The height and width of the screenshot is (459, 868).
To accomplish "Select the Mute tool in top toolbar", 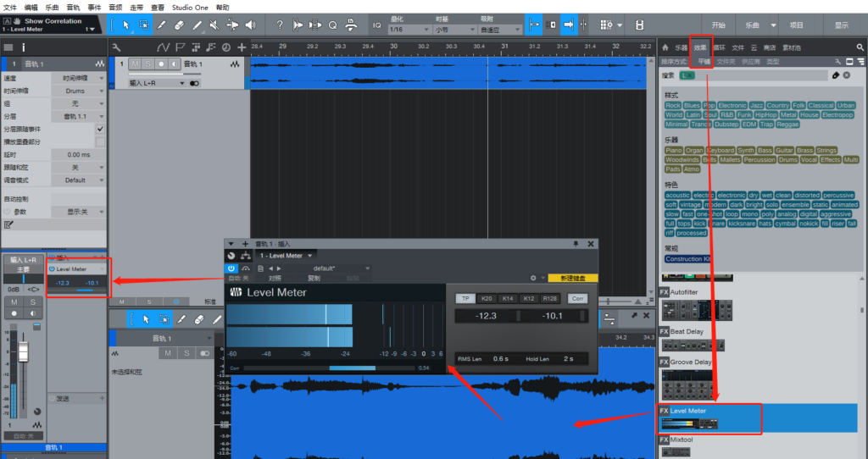I will click(x=214, y=25).
